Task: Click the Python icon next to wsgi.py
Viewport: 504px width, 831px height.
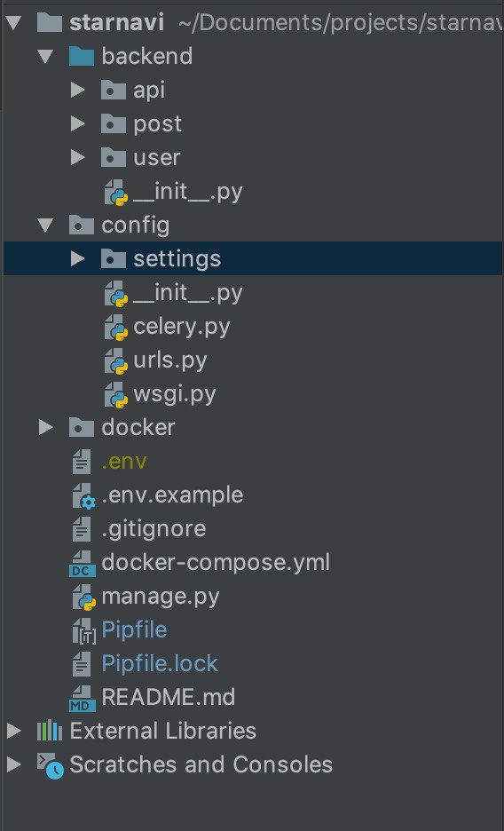Action: [116, 395]
